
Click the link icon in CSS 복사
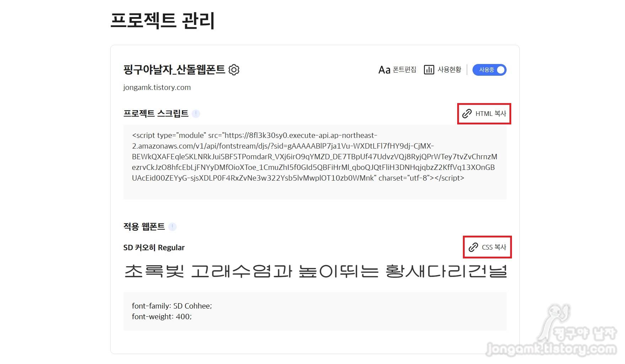tap(473, 247)
